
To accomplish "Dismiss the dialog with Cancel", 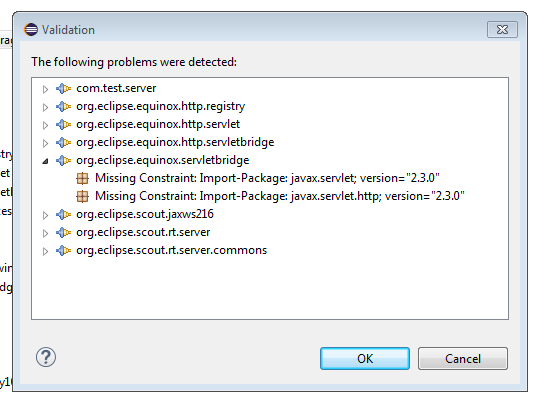I will point(463,358).
